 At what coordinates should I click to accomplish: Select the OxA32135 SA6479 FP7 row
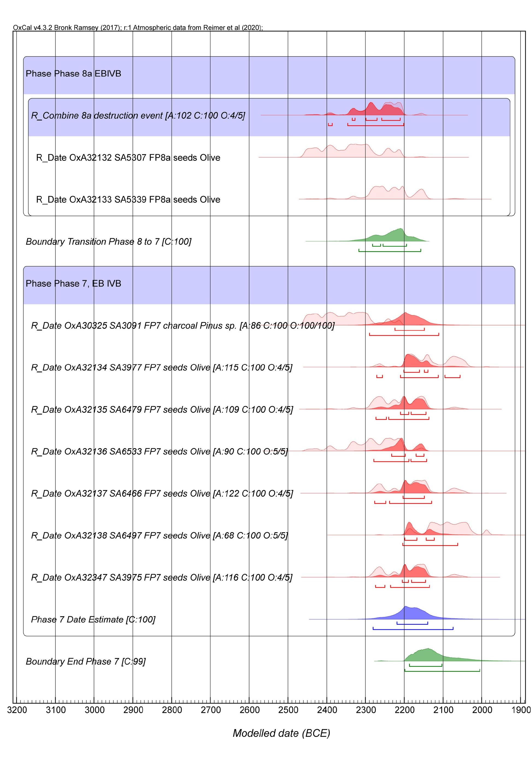tap(162, 410)
